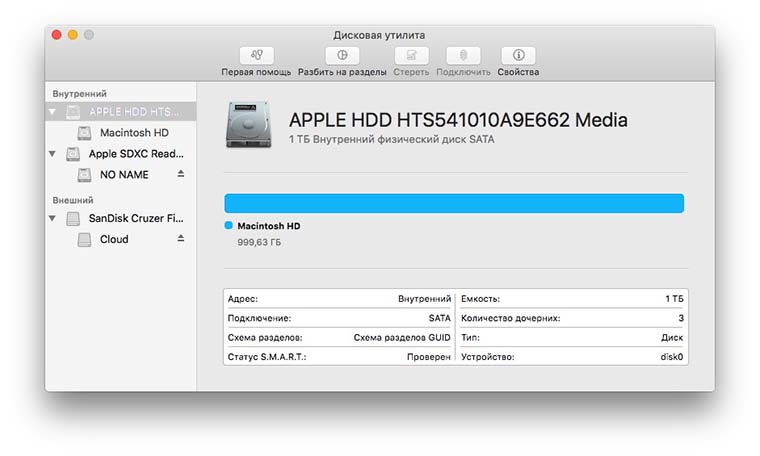This screenshot has width=760, height=456.
Task: Click the SanDisk Cruzer drive icon
Action: tap(73, 219)
